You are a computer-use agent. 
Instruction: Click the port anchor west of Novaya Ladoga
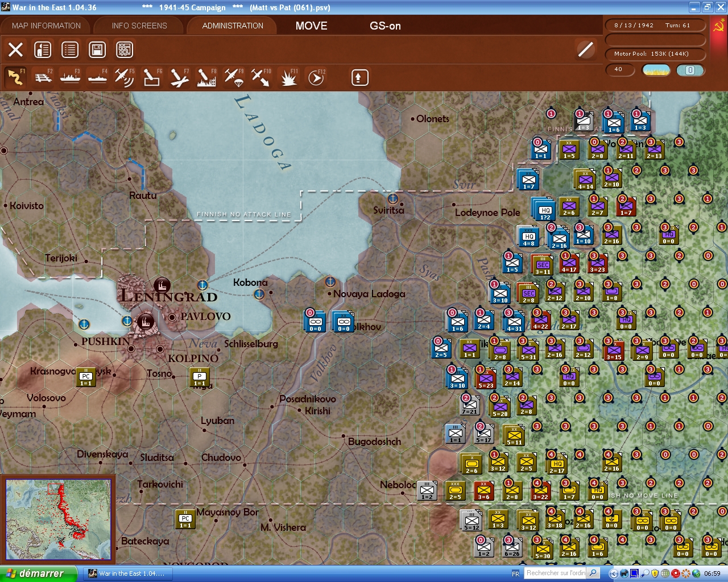330,281
